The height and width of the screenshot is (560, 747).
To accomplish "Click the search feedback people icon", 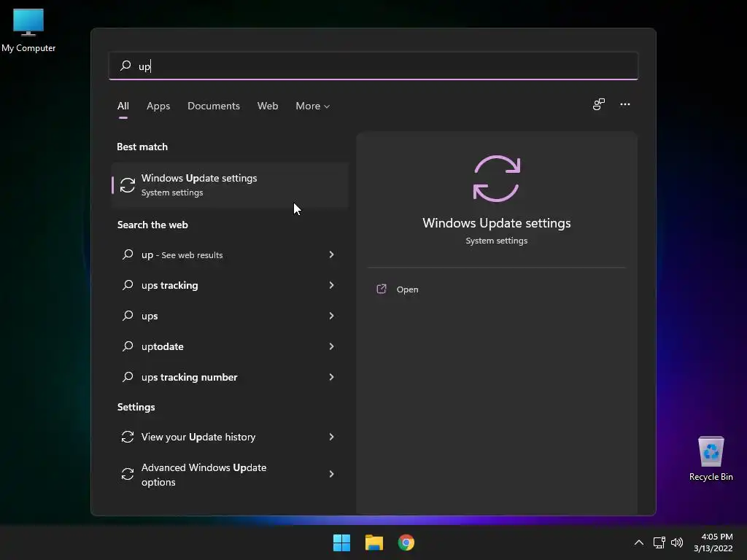I will point(599,104).
